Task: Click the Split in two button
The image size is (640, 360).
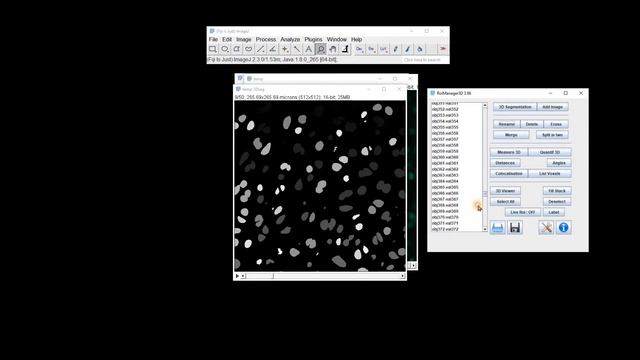Action: pos(552,135)
